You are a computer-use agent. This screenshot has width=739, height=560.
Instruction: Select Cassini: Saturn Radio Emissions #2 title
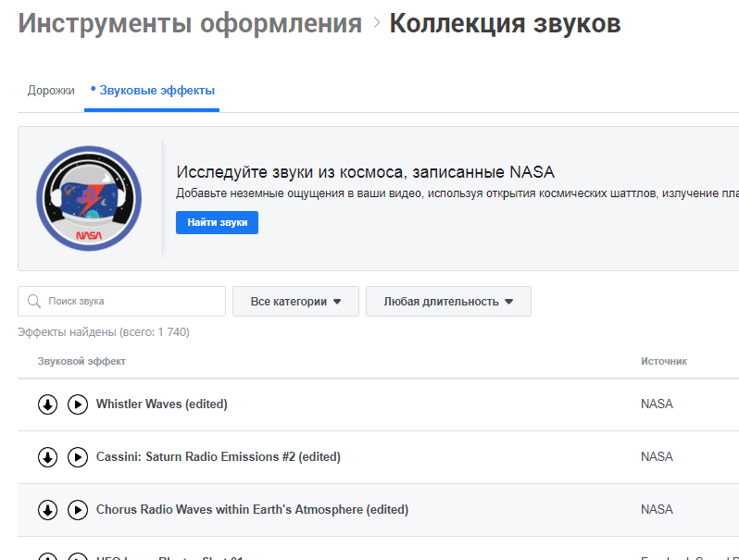(219, 457)
